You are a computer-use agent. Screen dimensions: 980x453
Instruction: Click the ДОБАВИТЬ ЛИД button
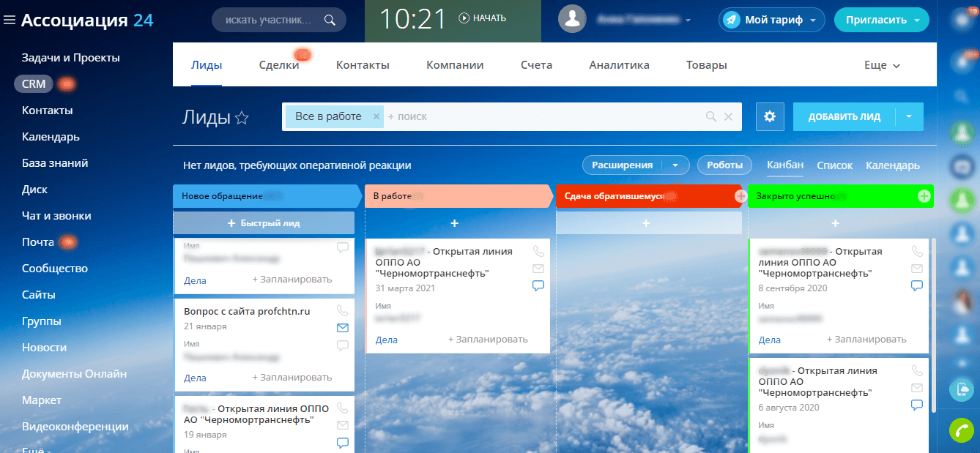[x=844, y=116]
